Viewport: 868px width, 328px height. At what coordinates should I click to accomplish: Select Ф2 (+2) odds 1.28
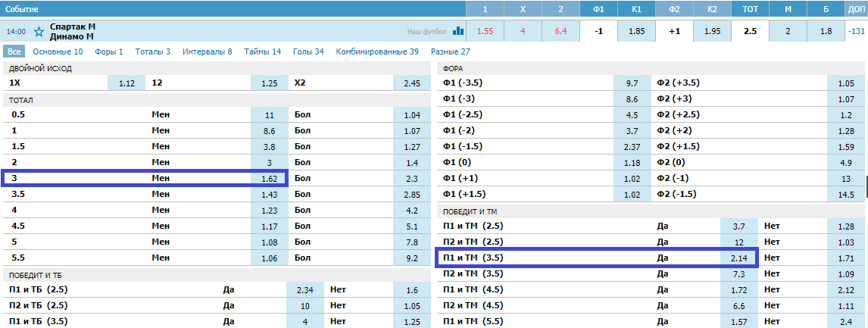pos(846,131)
